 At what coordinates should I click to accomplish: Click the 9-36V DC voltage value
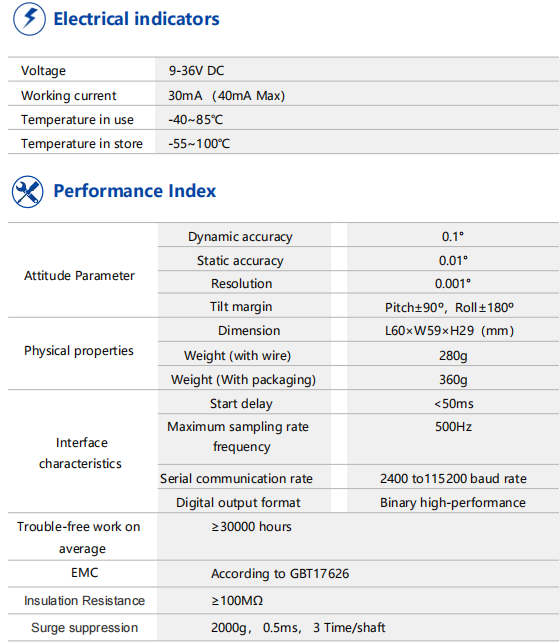click(x=196, y=71)
